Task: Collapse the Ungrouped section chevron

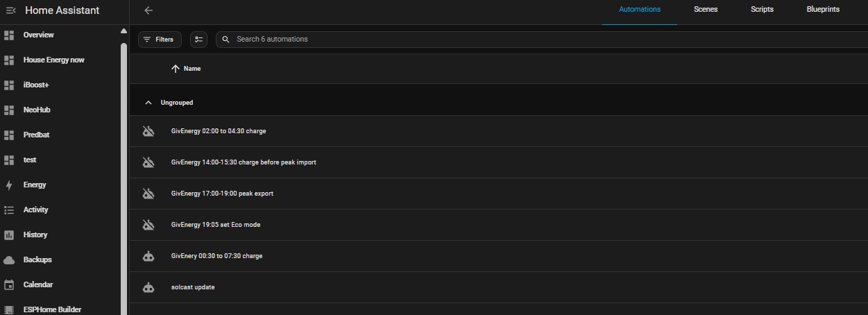Action: 148,103
